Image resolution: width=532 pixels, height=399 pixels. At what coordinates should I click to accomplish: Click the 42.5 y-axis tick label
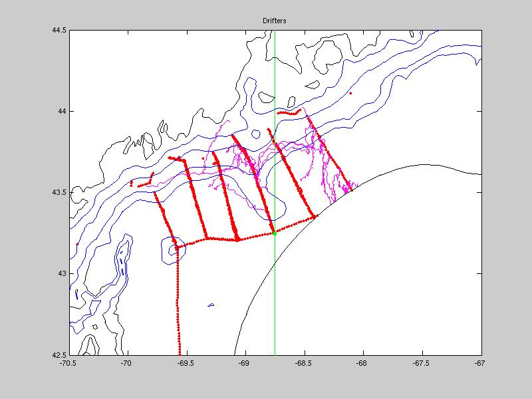pyautogui.click(x=59, y=354)
